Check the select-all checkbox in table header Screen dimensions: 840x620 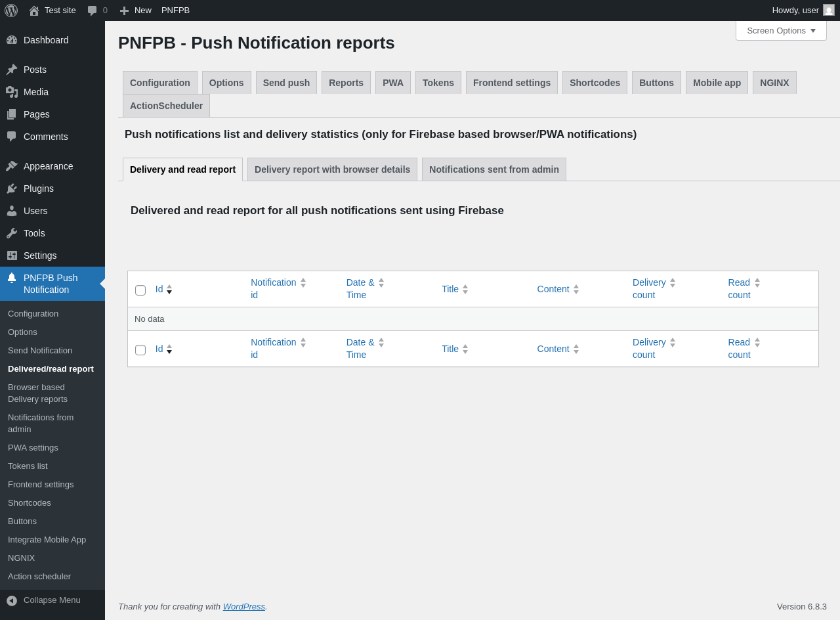click(x=140, y=290)
